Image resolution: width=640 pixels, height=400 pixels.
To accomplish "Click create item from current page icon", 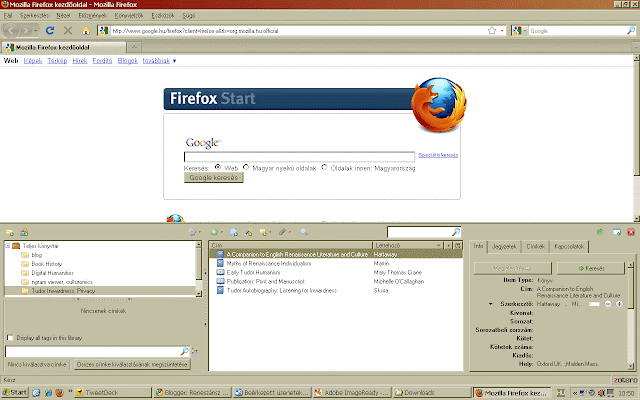I will coord(233,232).
